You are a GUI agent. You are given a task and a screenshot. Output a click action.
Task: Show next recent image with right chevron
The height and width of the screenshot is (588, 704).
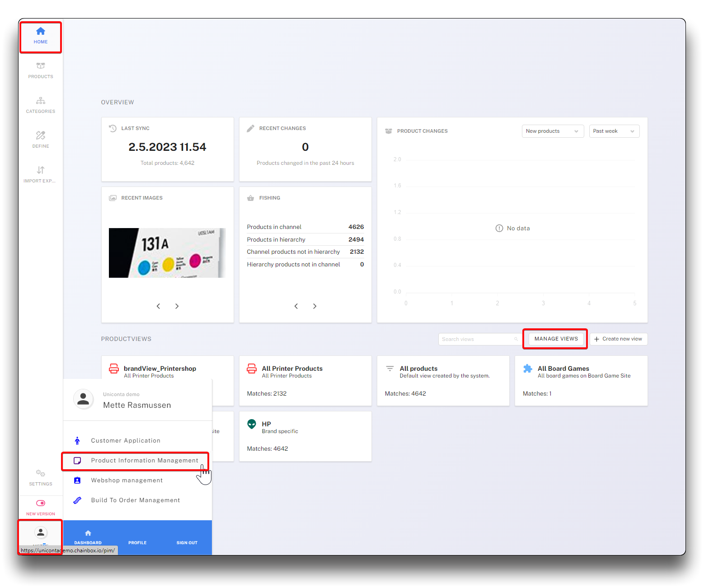(x=177, y=306)
